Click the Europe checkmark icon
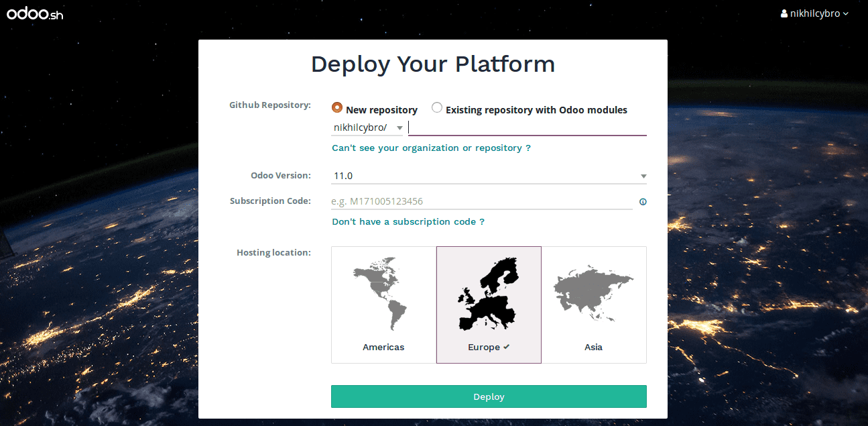The width and height of the screenshot is (868, 426). [507, 347]
